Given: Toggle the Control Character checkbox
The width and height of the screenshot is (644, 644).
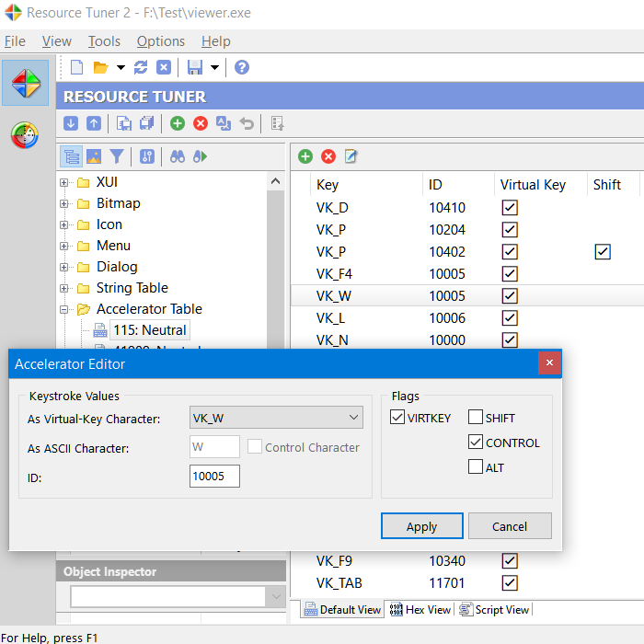Looking at the screenshot, I should click(255, 446).
